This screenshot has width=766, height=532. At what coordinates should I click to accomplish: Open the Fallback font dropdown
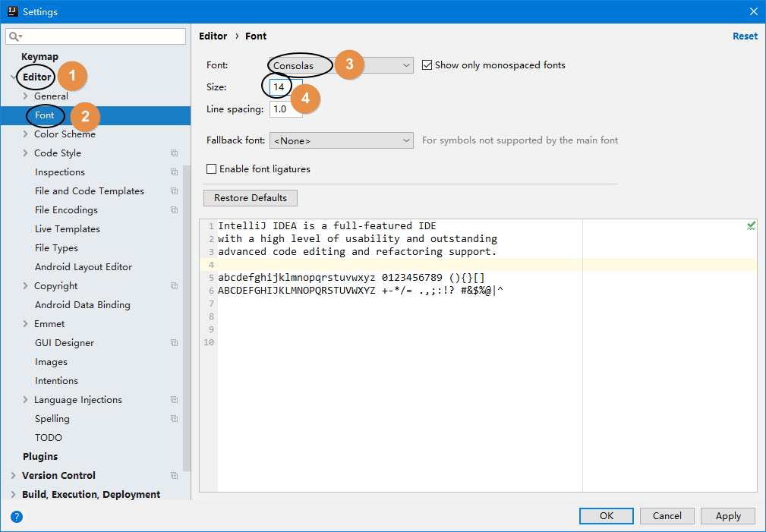(341, 140)
